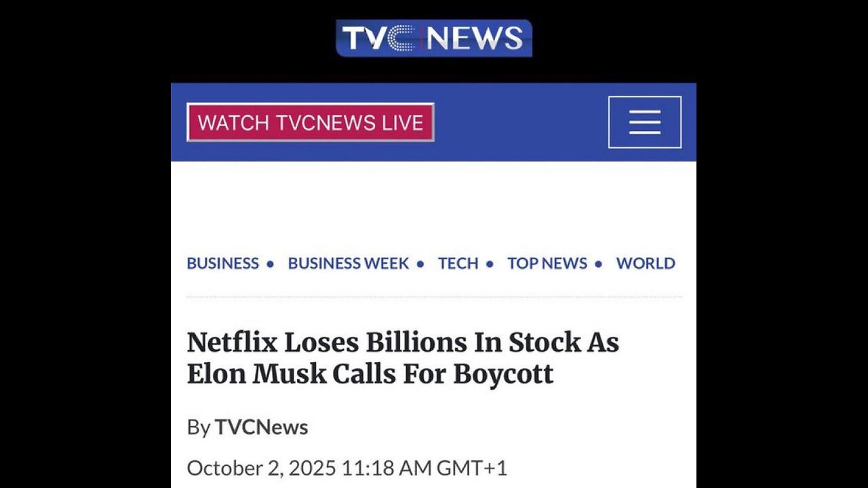Click the TVCNews author name

tap(261, 427)
